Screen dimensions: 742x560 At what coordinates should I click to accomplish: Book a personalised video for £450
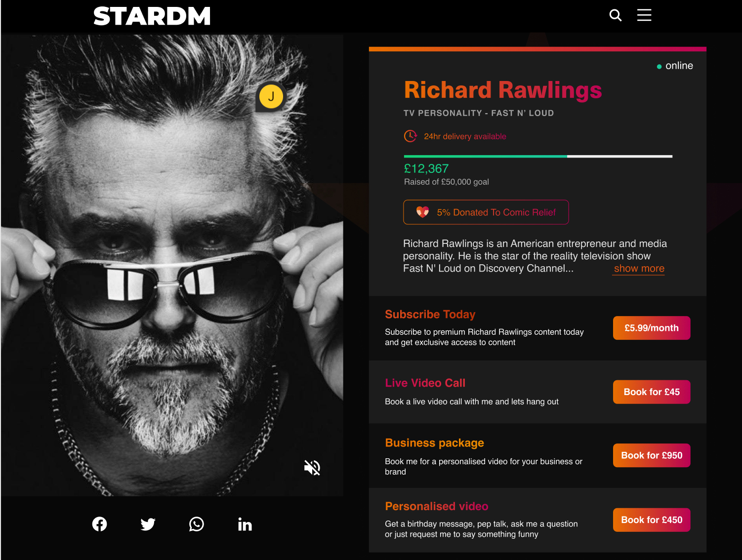[651, 520]
